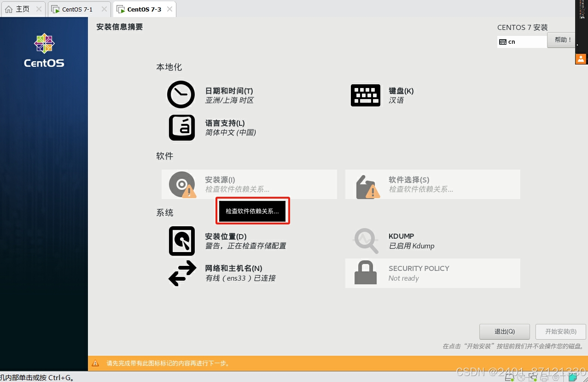This screenshot has width=588, height=382.
Task: Click the keyboard icon beside cn
Action: [502, 41]
